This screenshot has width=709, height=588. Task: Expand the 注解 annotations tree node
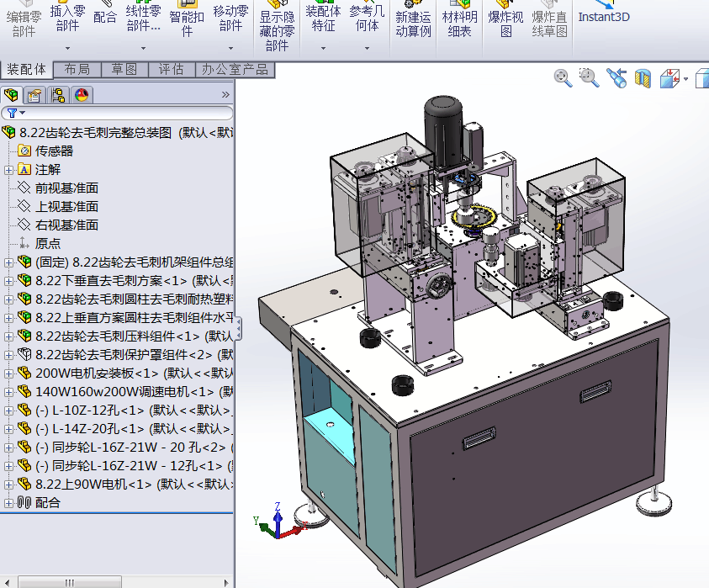click(8, 170)
